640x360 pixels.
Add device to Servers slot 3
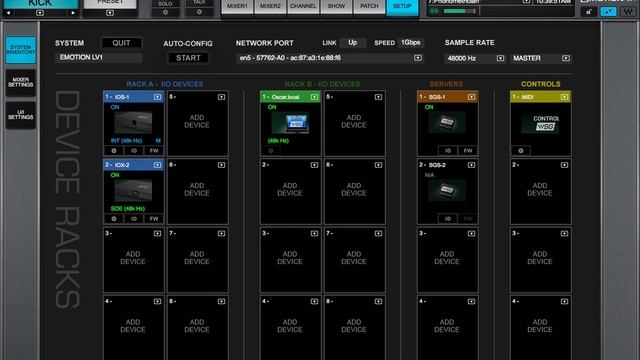pos(447,258)
